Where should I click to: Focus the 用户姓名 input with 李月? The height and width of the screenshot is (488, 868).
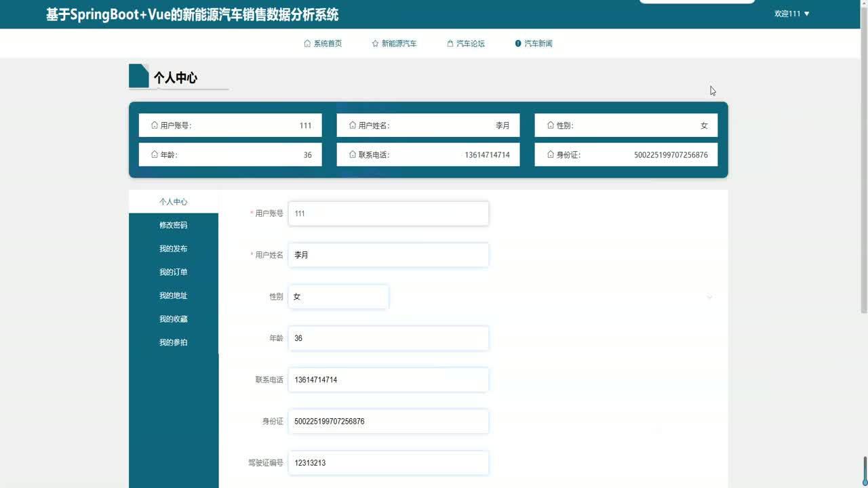[x=389, y=255]
